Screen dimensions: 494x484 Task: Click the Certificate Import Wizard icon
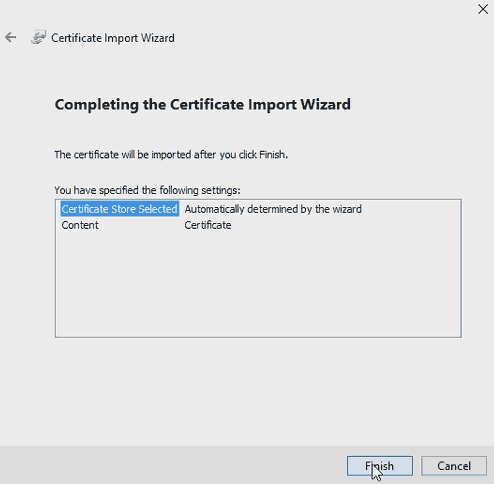tap(38, 37)
